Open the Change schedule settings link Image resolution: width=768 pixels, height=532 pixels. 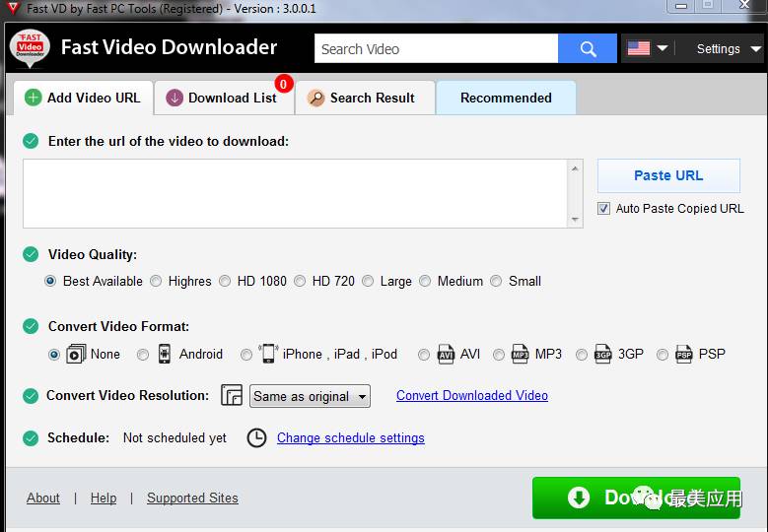point(350,437)
